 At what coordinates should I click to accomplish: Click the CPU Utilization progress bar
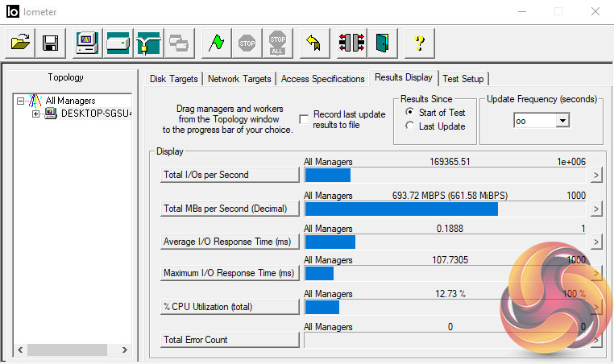coord(446,308)
